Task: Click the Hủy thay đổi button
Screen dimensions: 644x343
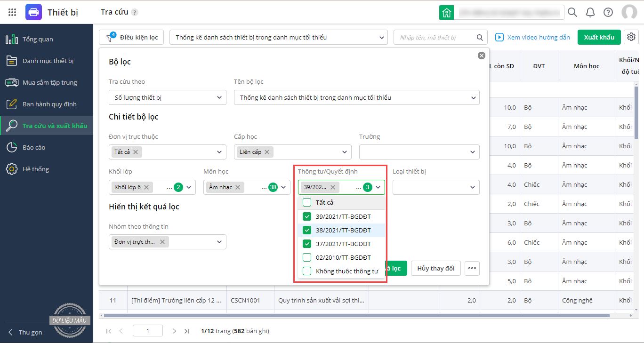Action: pyautogui.click(x=435, y=268)
